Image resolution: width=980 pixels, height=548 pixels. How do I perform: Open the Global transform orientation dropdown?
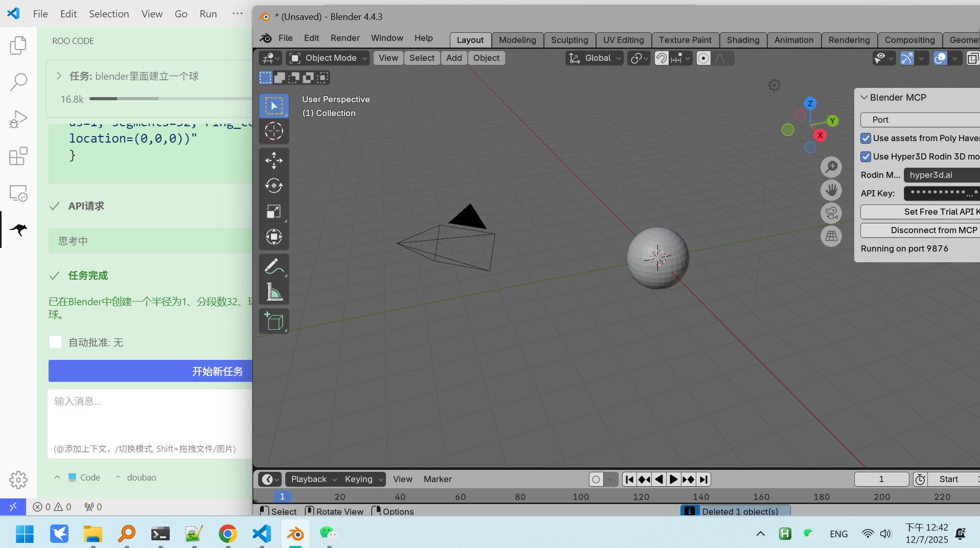[595, 58]
